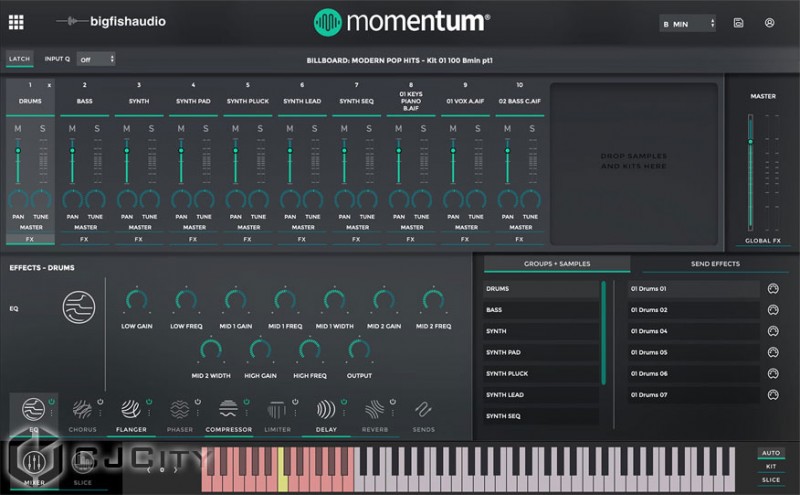Click the palette icon for 01 Drums 07

773,394
